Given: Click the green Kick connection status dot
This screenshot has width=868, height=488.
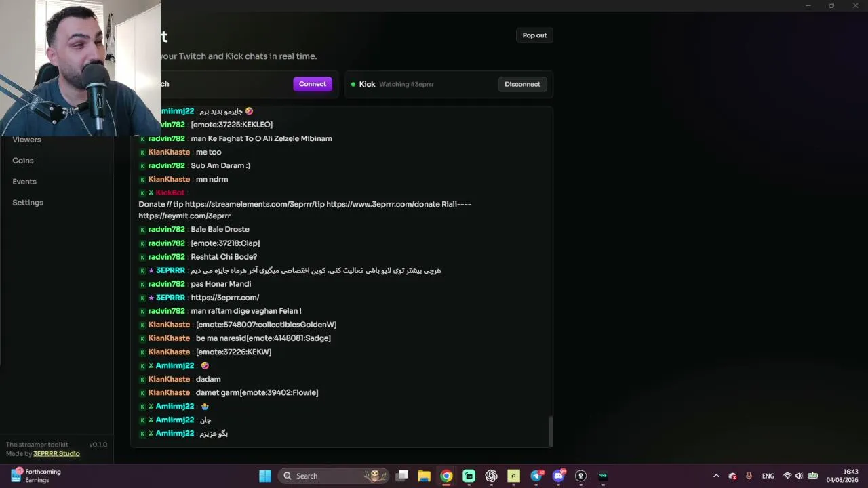Looking at the screenshot, I should pos(353,84).
